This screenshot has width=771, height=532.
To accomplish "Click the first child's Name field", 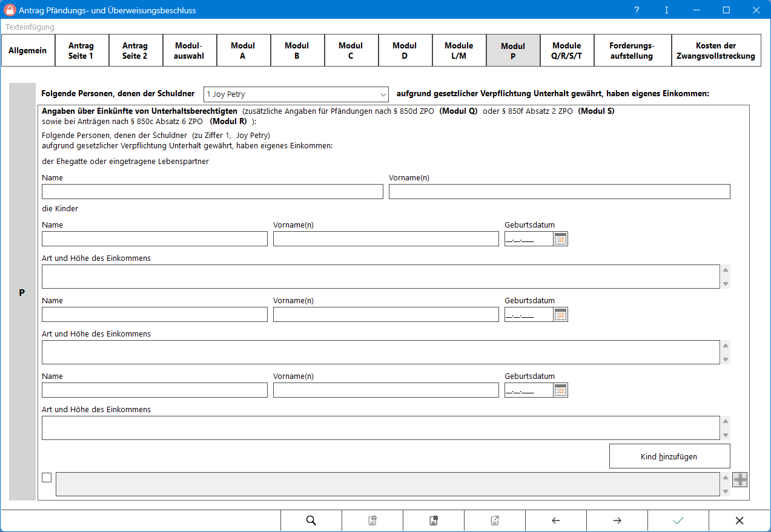I will [154, 239].
